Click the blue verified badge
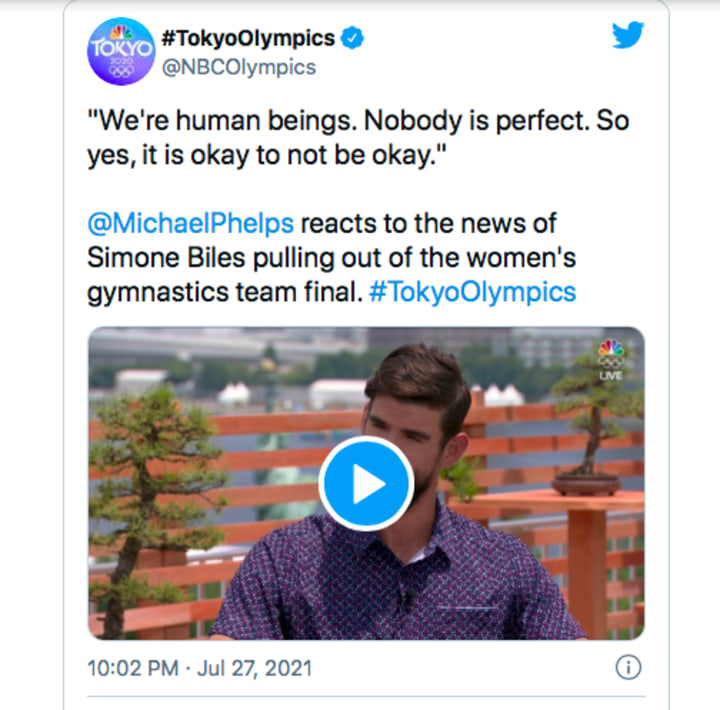This screenshot has width=720, height=710. [x=353, y=39]
